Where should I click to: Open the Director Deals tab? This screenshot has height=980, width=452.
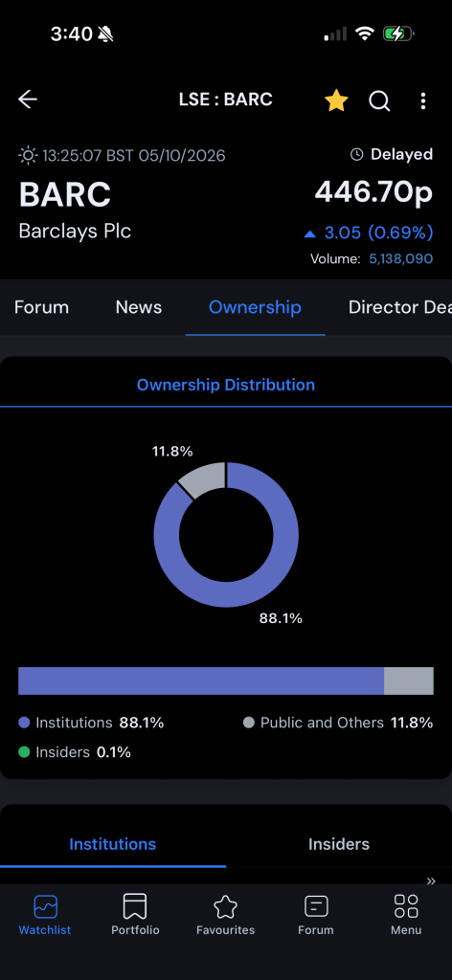click(x=400, y=307)
